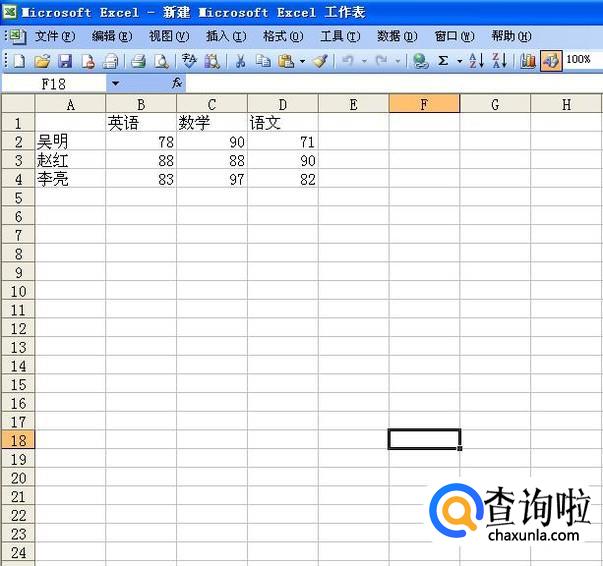
Task: Sort ascending with the A-Z icon
Action: pyautogui.click(x=476, y=61)
